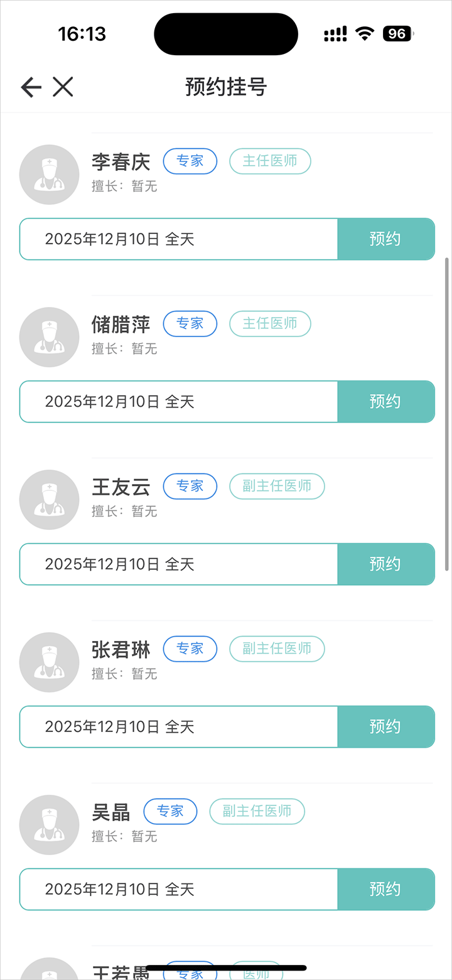Book appointment with 李春庆

click(385, 239)
